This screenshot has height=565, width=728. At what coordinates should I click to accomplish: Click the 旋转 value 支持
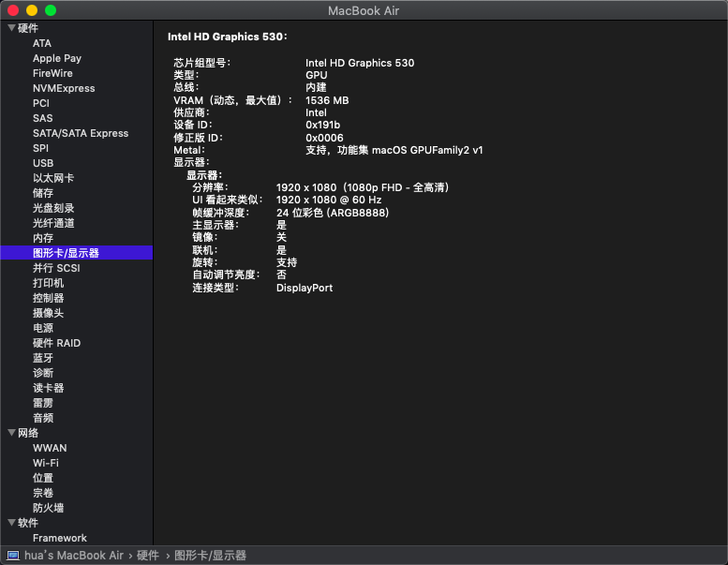pyautogui.click(x=287, y=262)
